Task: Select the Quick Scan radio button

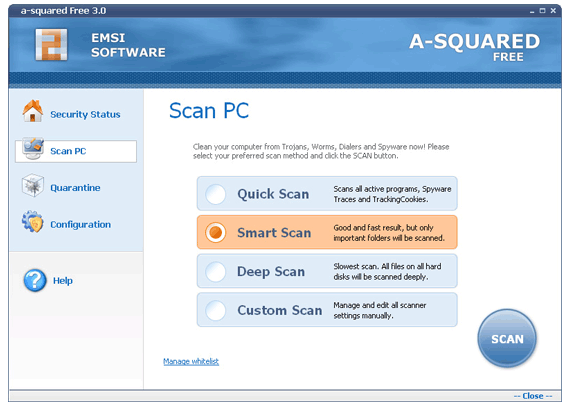Action: pos(216,194)
